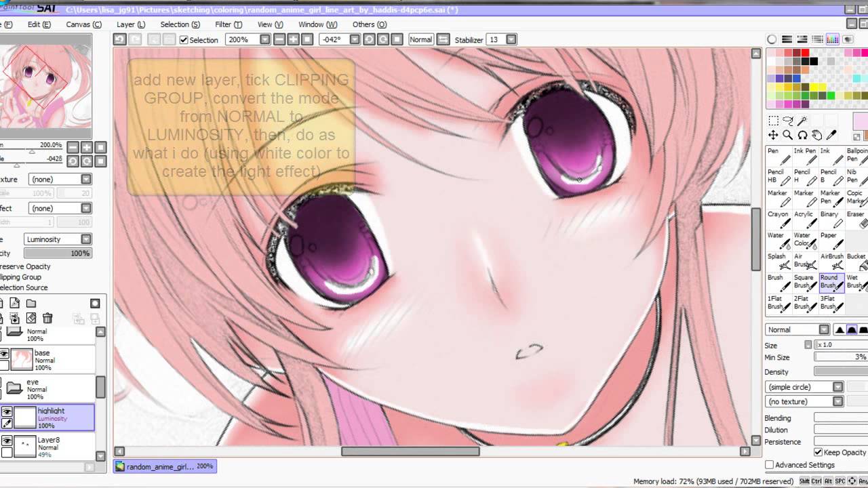Switch to random_anime_girl document tab
The image size is (868, 488).
165,466
